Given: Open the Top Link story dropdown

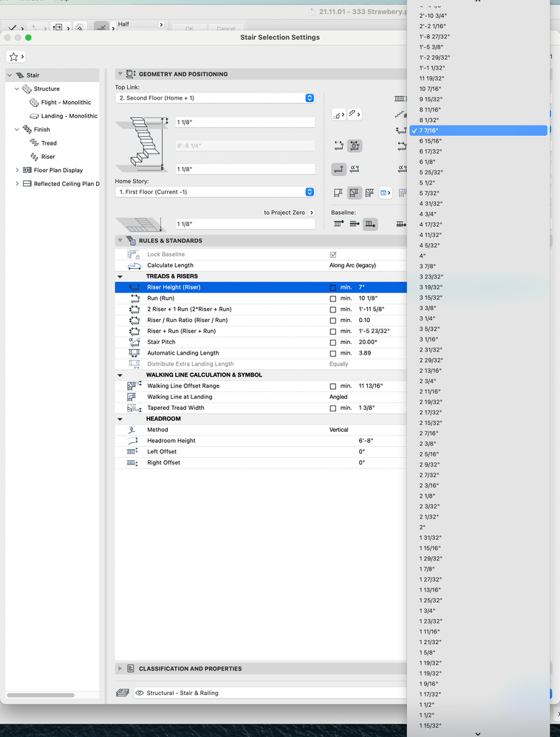Looking at the screenshot, I should tap(215, 97).
